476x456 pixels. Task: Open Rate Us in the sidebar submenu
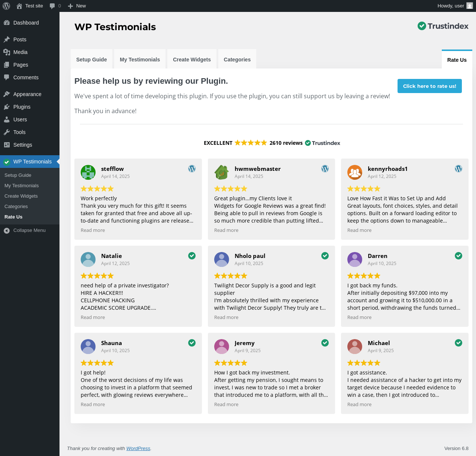(x=13, y=217)
